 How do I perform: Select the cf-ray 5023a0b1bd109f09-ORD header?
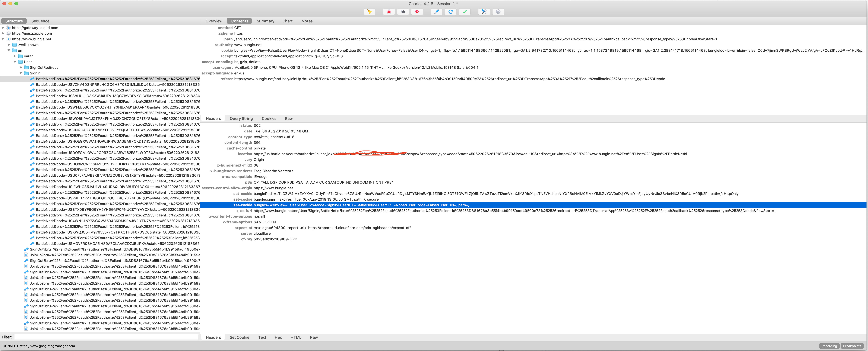pos(533,239)
